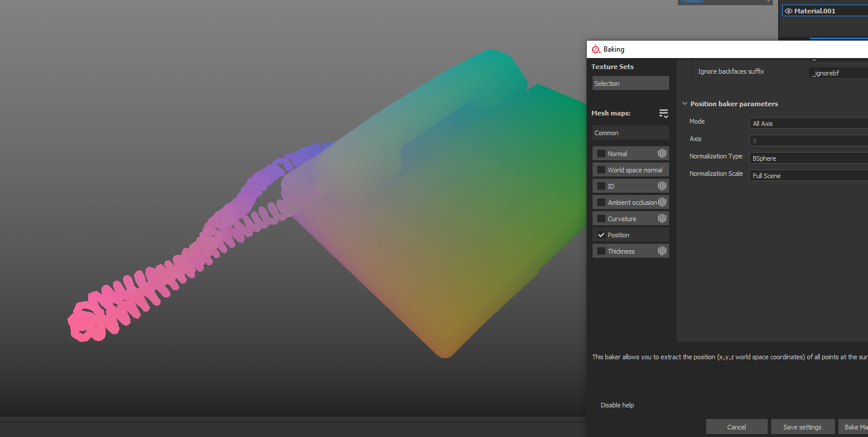868x437 pixels.
Task: Uncheck the Position mesh map
Action: click(601, 235)
